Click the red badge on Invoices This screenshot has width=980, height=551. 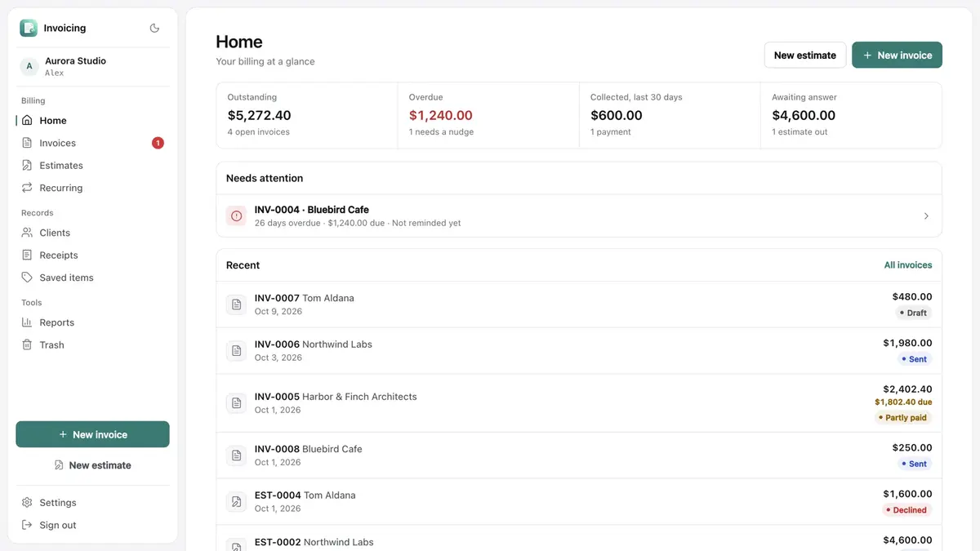click(158, 143)
